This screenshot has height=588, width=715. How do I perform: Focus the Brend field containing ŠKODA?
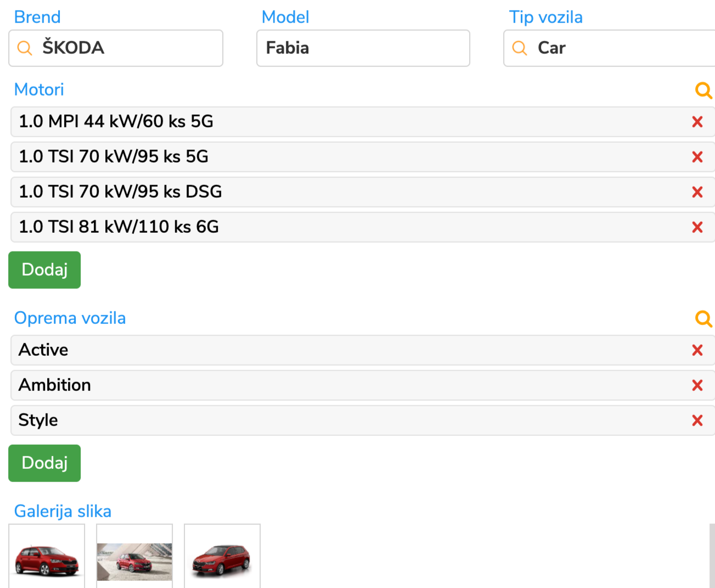pyautogui.click(x=116, y=48)
